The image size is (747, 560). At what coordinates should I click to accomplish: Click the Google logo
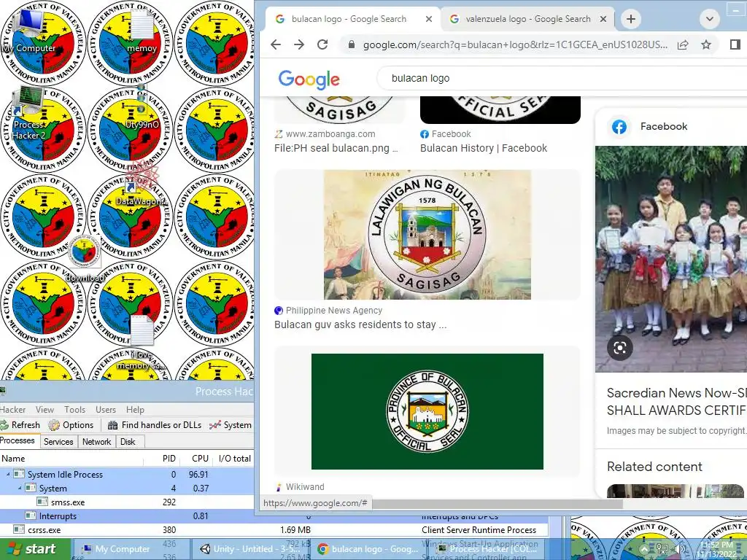pos(309,79)
